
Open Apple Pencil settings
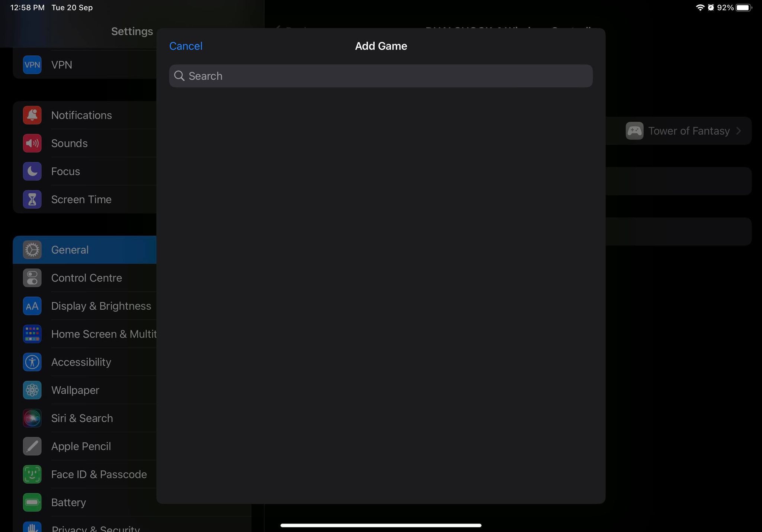(x=81, y=446)
